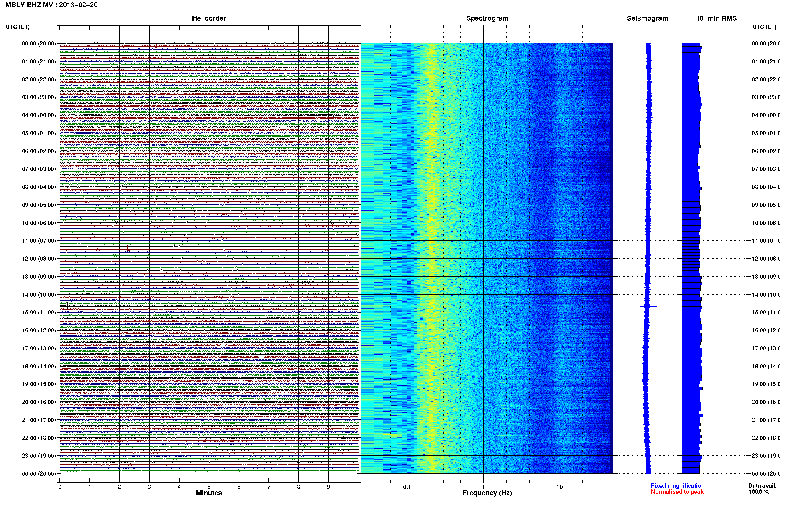Click left time label '15:00 (11:00)'
The image size is (812, 508).
[39, 312]
